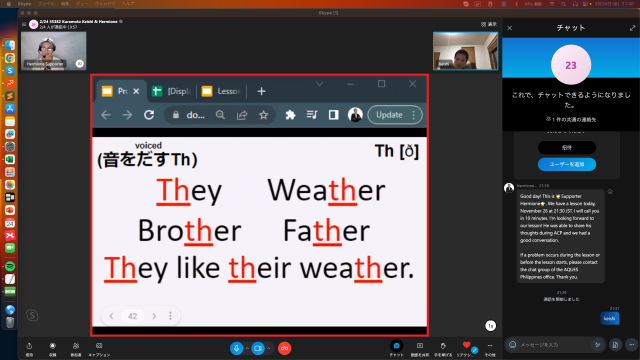Open camera options chevron beside video button
Viewport: 640px width, 360px height.
[269, 348]
